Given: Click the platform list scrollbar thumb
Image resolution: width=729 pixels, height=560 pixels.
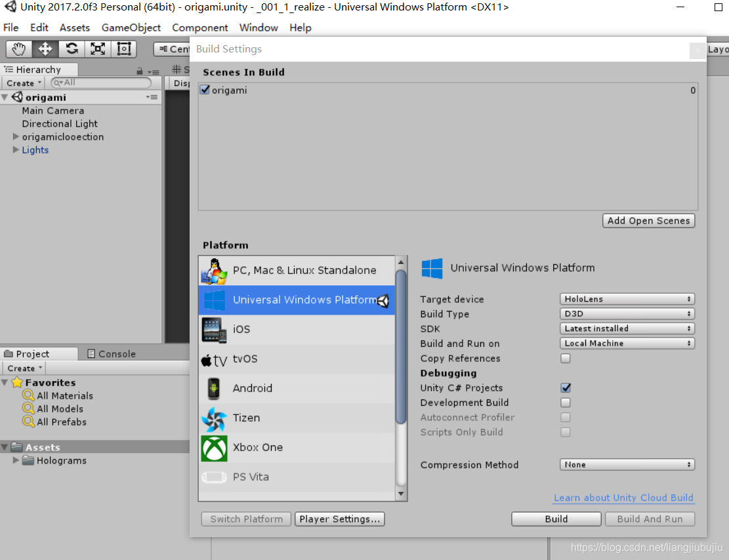Looking at the screenshot, I should pos(401,347).
